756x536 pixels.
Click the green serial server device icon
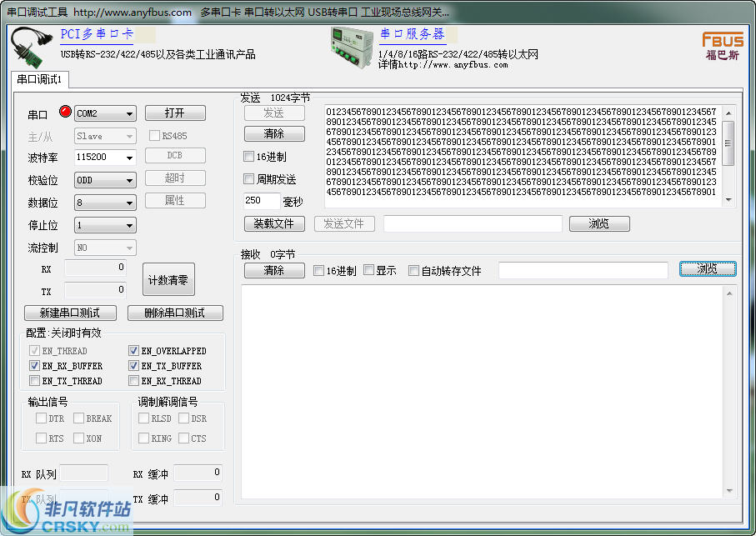click(351, 46)
